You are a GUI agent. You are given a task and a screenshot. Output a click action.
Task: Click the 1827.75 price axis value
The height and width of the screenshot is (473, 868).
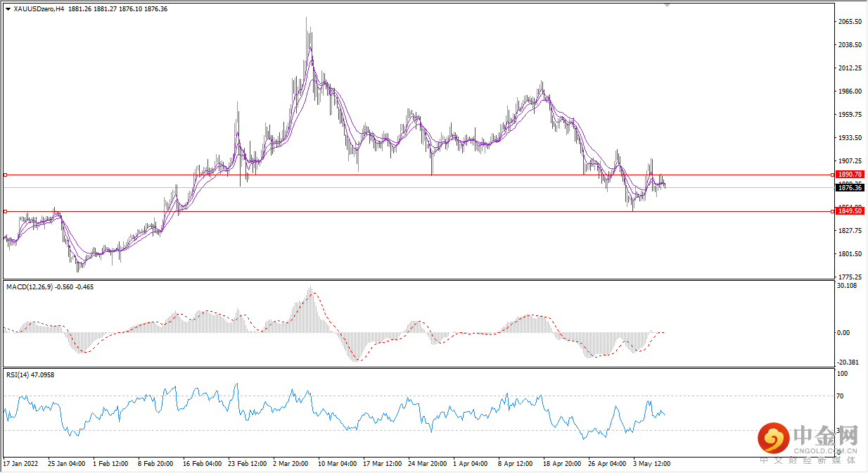pyautogui.click(x=850, y=231)
